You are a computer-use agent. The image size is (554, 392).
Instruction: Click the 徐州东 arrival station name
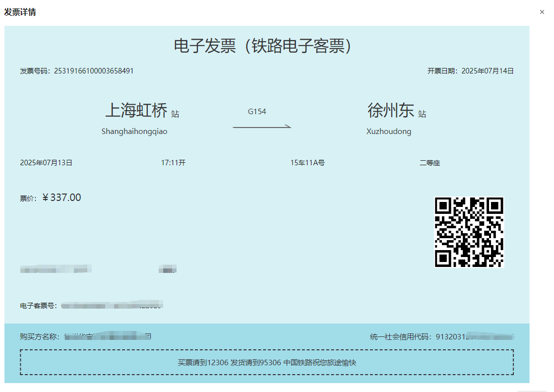click(x=391, y=110)
